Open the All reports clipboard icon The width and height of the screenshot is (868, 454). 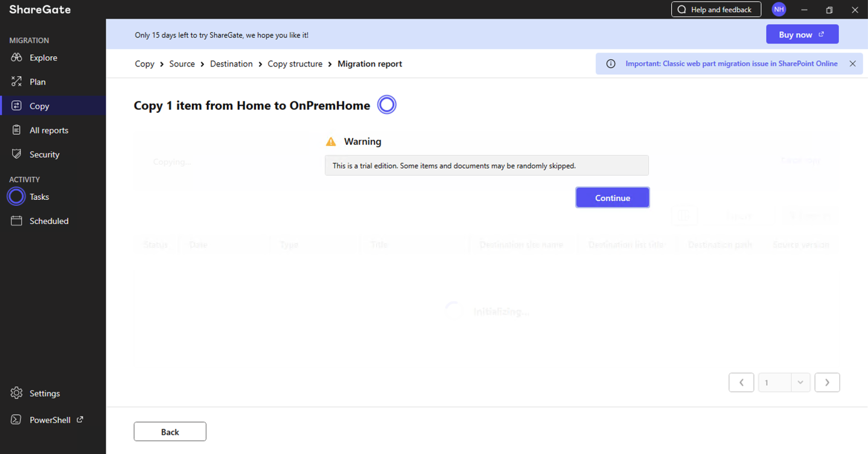point(16,130)
